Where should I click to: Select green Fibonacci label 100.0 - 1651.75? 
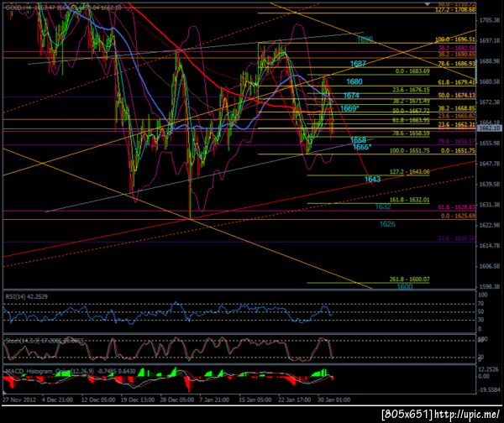[410, 150]
